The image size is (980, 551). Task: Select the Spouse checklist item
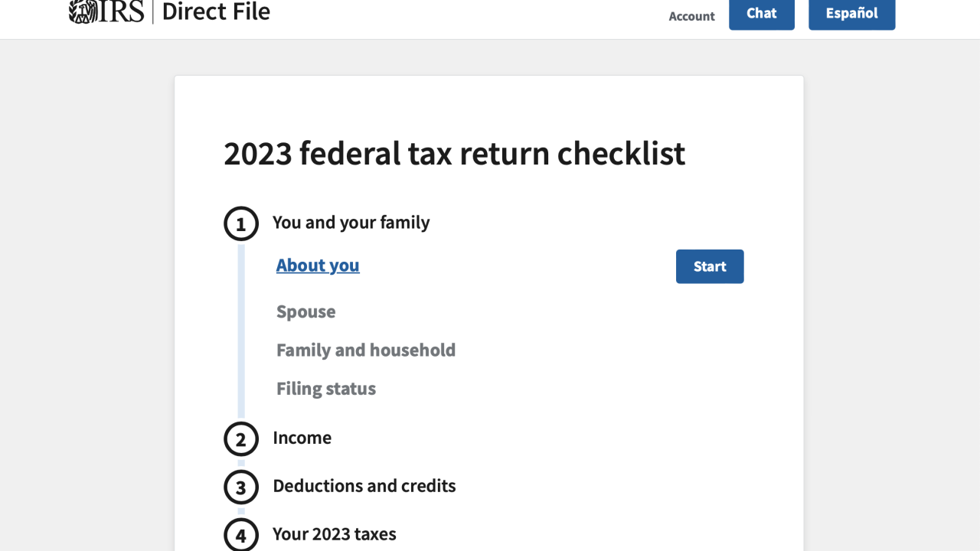coord(305,311)
